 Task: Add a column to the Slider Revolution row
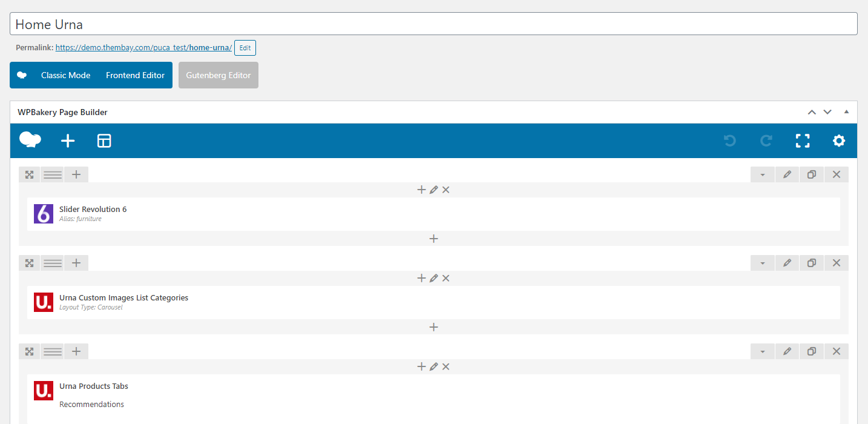76,174
